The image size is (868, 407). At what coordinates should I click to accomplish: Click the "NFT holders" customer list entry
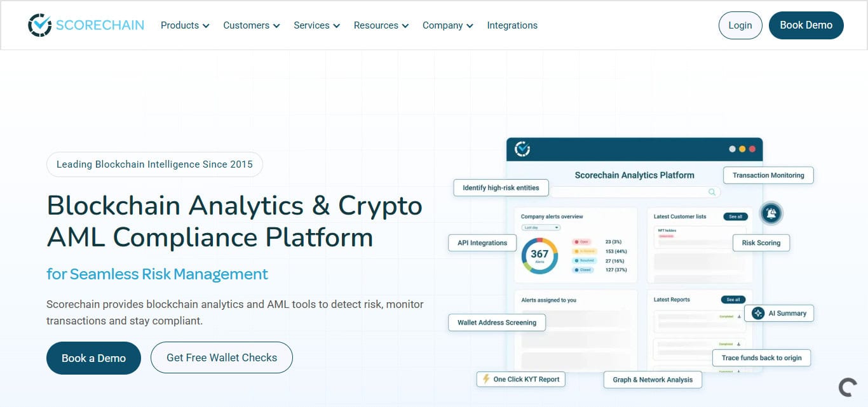coord(668,230)
